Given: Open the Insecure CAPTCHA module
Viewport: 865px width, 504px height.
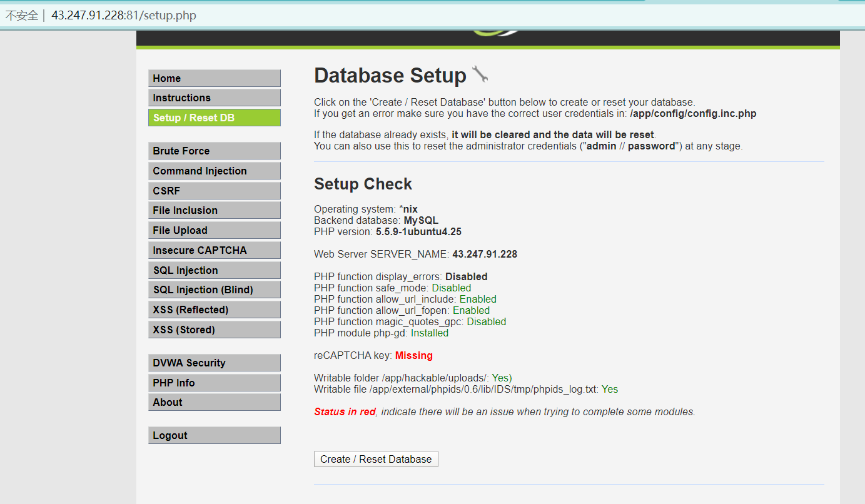Looking at the screenshot, I should point(214,250).
